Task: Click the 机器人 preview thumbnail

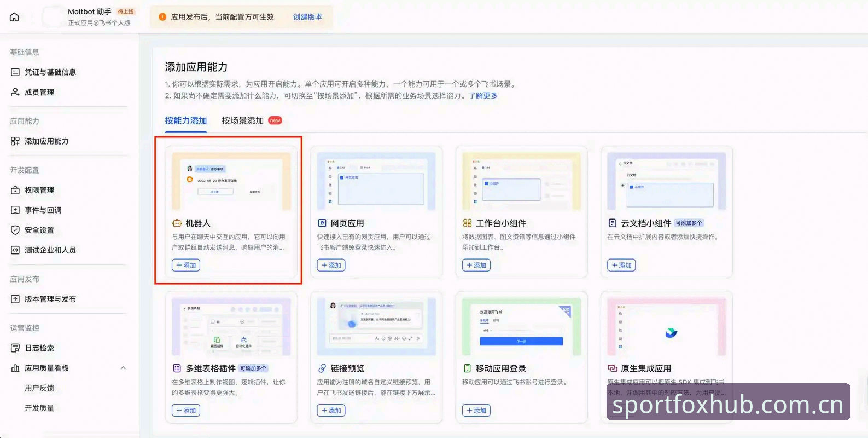Action: tap(231, 182)
